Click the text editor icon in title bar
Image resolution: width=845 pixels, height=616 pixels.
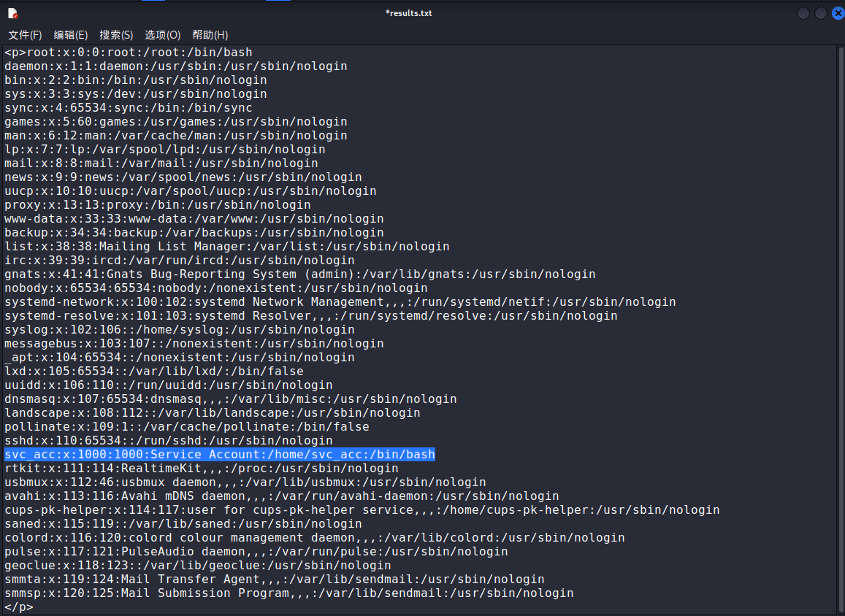[x=13, y=13]
